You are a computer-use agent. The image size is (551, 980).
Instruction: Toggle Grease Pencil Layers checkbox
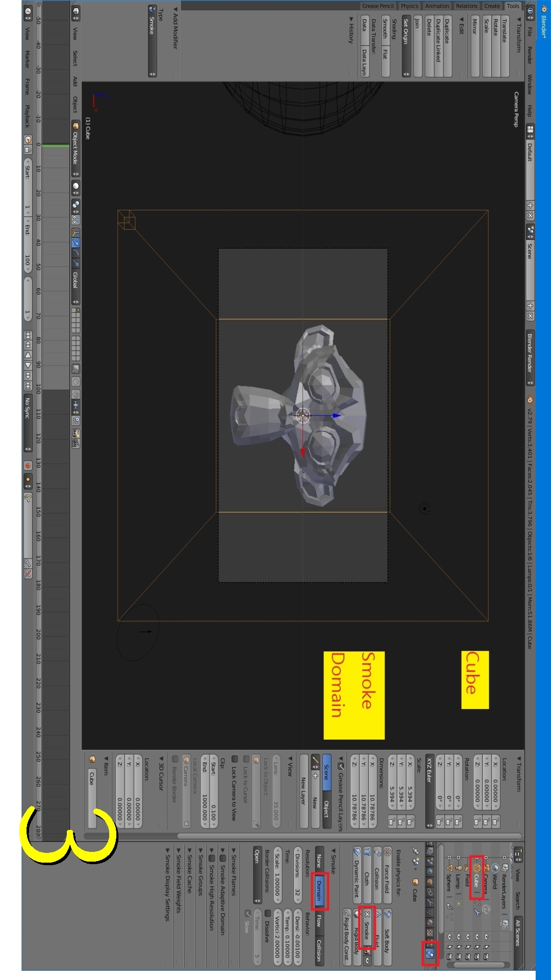[x=341, y=766]
